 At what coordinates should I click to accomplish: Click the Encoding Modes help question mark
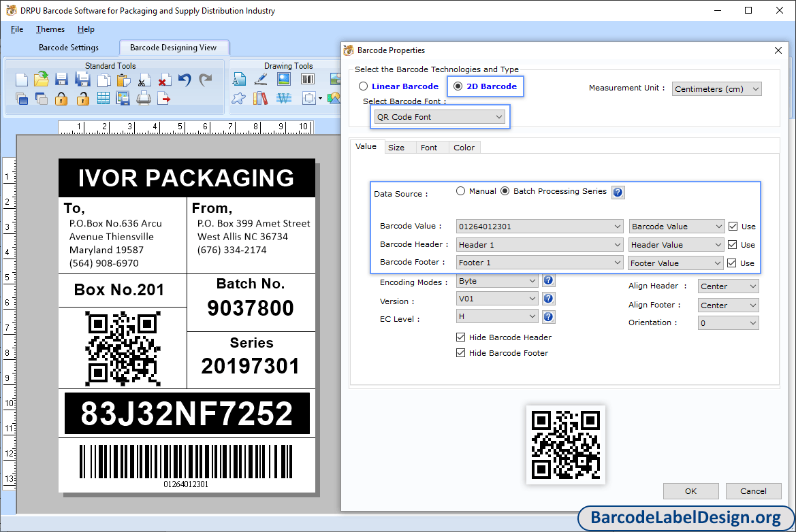pos(548,280)
